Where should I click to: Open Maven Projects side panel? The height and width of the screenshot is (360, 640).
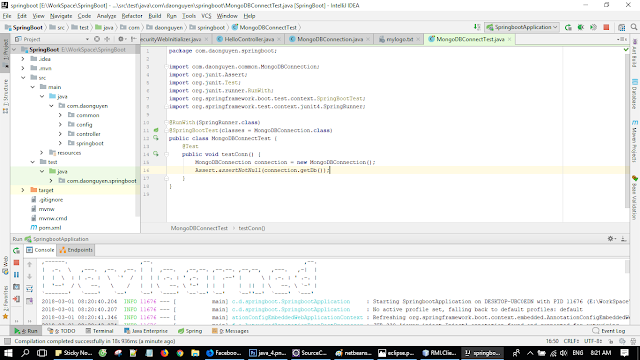coord(635,140)
